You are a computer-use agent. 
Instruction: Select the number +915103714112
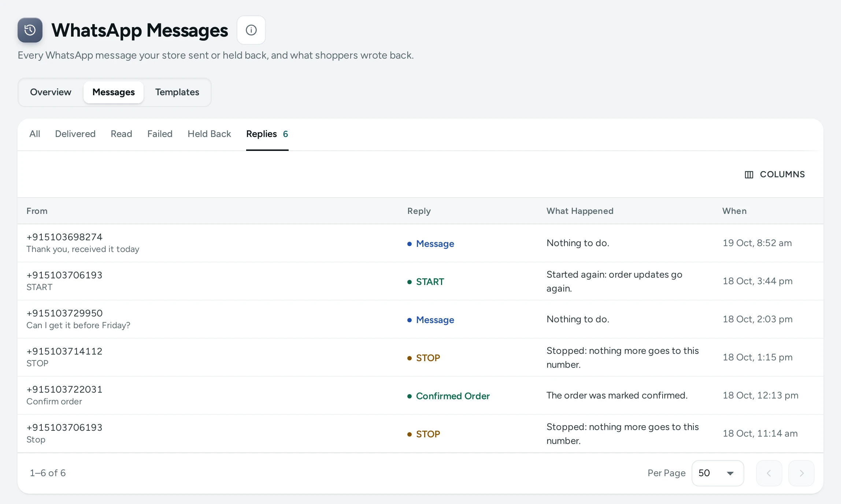[64, 351]
